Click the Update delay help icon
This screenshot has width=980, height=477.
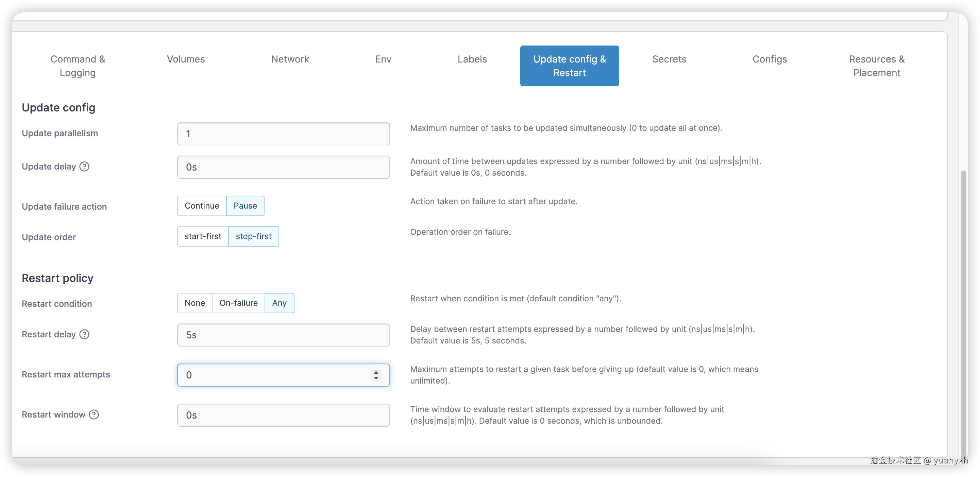pyautogui.click(x=84, y=166)
